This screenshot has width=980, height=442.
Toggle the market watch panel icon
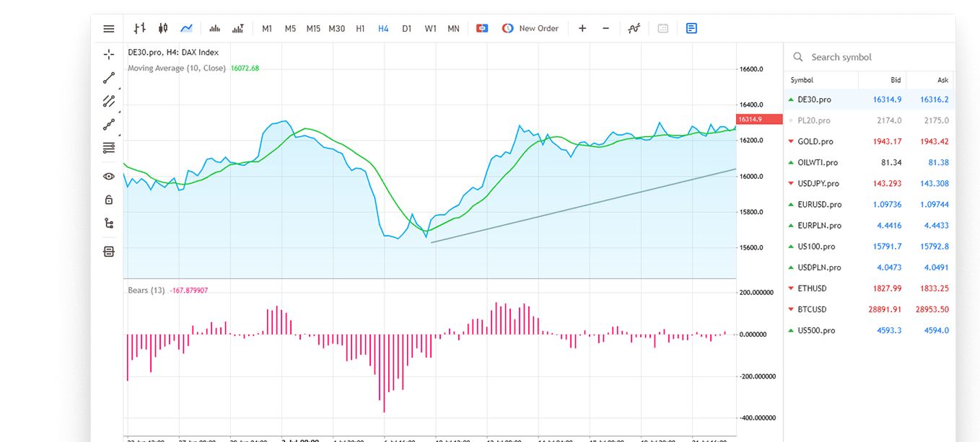(691, 29)
